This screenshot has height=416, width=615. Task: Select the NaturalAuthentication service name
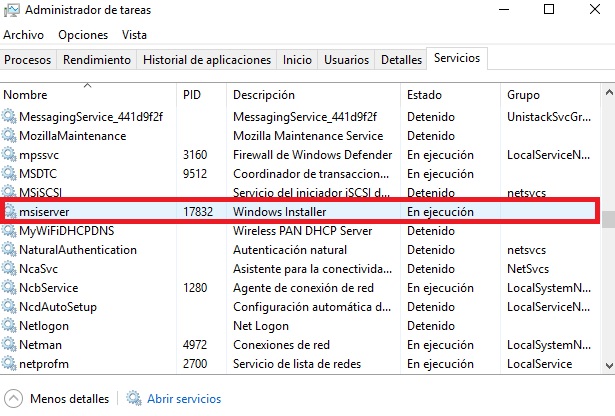pyautogui.click(x=78, y=249)
